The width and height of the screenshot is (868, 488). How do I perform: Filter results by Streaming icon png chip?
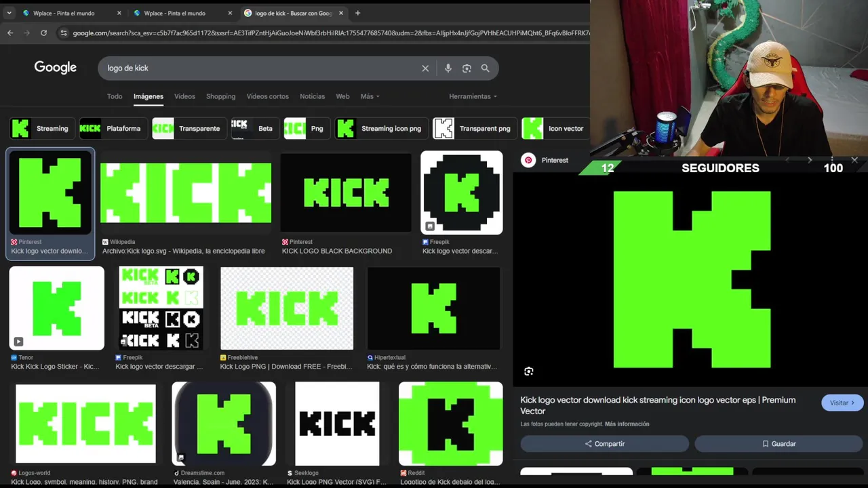[381, 128]
